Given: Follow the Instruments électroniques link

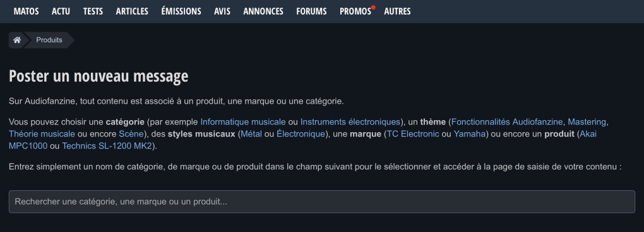Looking at the screenshot, I should click(x=350, y=122).
